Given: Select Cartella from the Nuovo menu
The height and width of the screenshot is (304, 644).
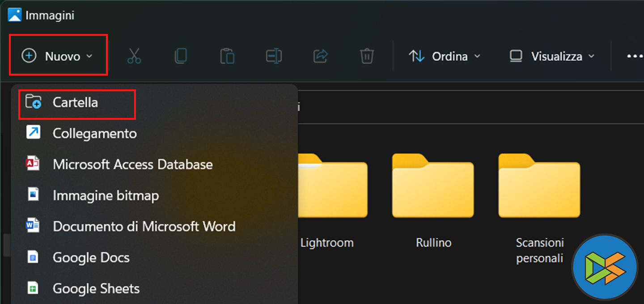Looking at the screenshot, I should point(75,102).
